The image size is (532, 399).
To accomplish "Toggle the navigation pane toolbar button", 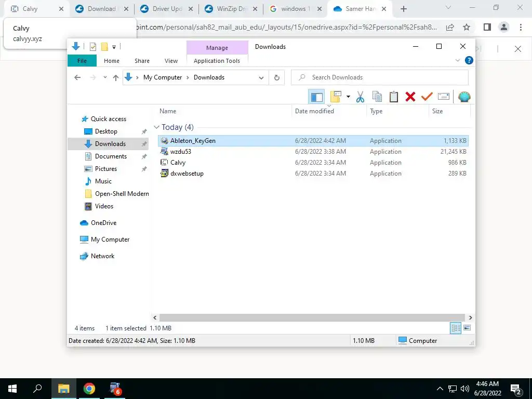I will (316, 97).
